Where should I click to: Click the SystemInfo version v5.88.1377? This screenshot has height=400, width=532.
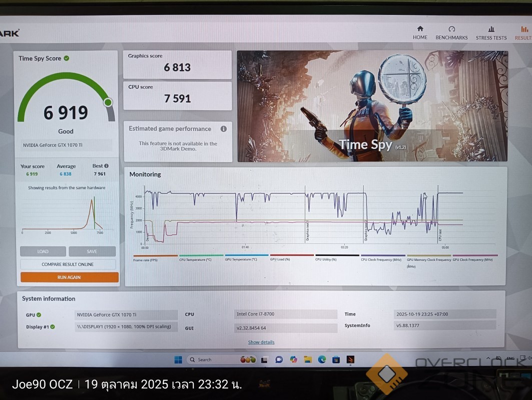tap(445, 325)
